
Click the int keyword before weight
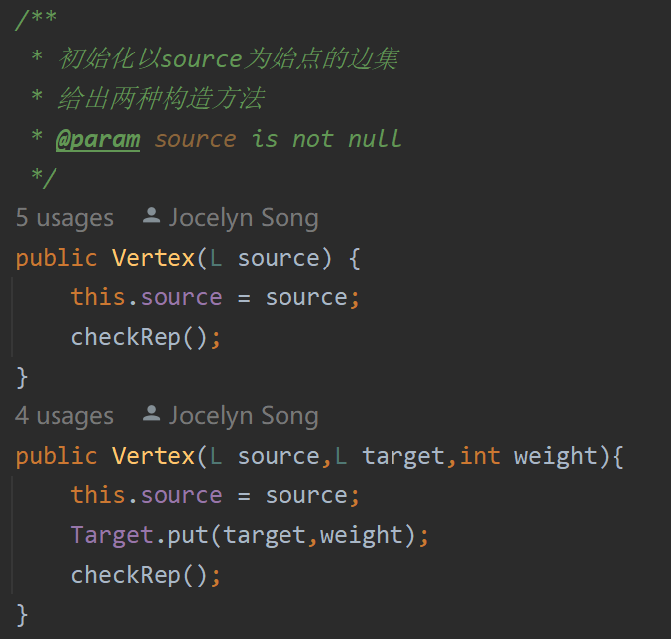(x=480, y=456)
